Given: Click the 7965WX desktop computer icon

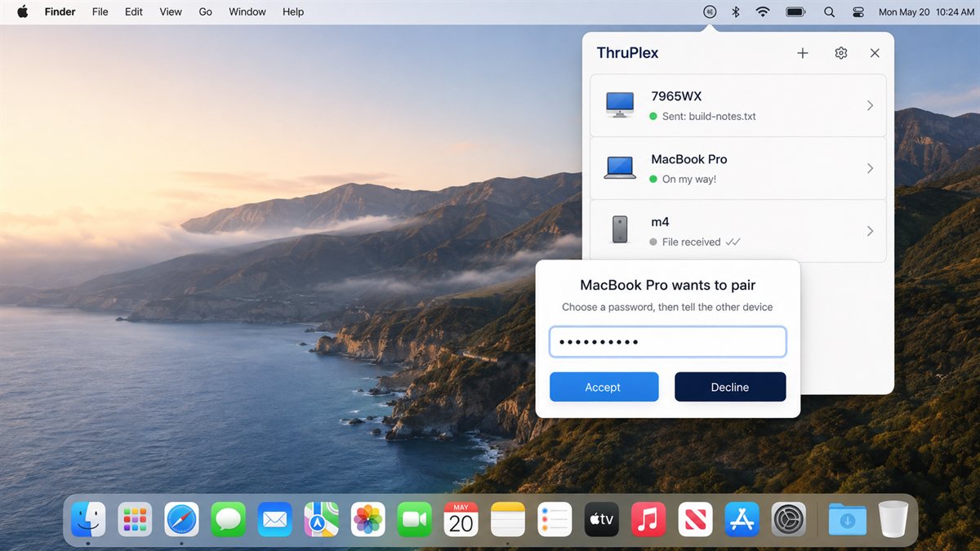Looking at the screenshot, I should (620, 104).
